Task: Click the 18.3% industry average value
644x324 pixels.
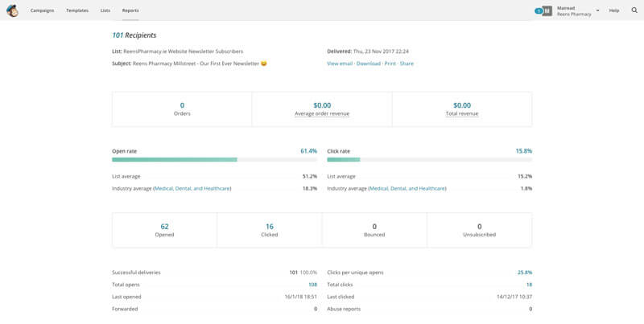Action: (x=310, y=189)
